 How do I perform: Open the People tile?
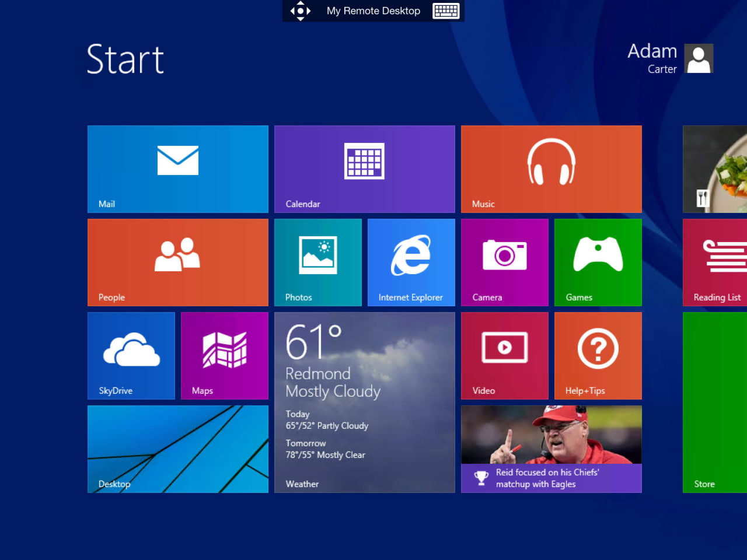click(x=177, y=262)
